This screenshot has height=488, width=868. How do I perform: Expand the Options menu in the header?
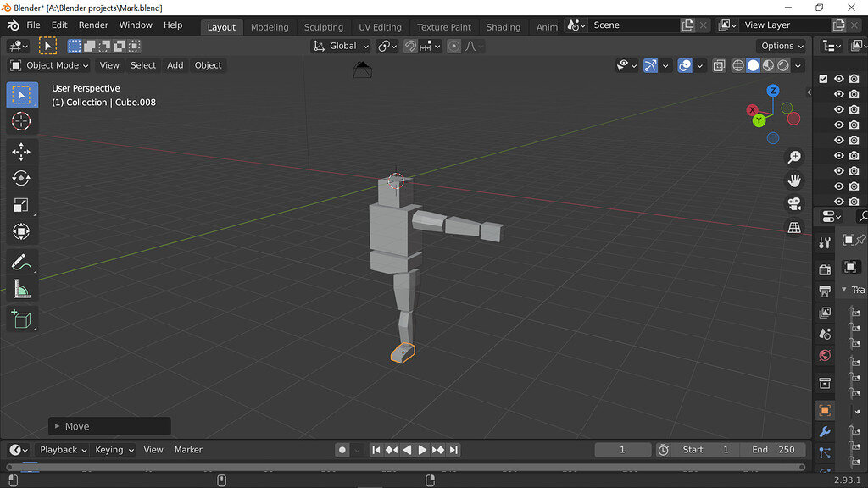click(x=779, y=46)
